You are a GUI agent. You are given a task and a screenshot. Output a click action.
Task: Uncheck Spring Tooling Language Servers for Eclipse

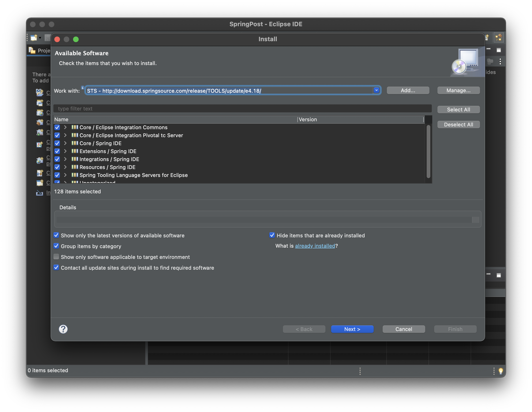pyautogui.click(x=57, y=175)
